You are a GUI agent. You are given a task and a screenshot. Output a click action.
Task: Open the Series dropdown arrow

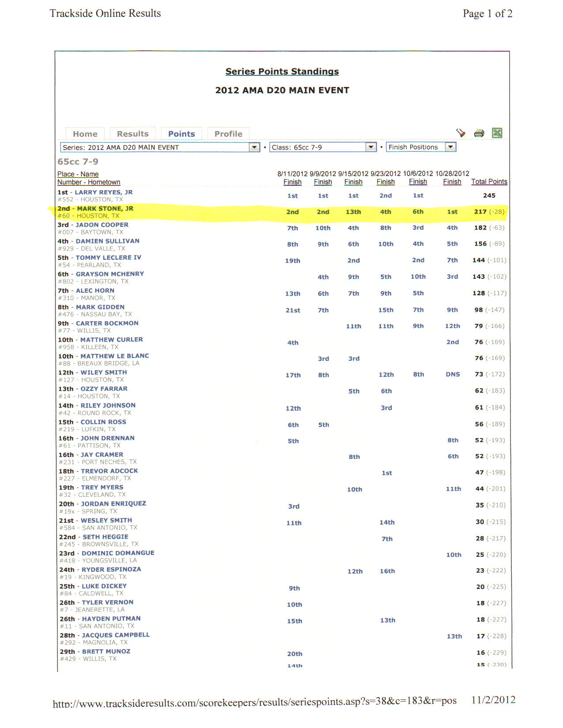tap(254, 147)
